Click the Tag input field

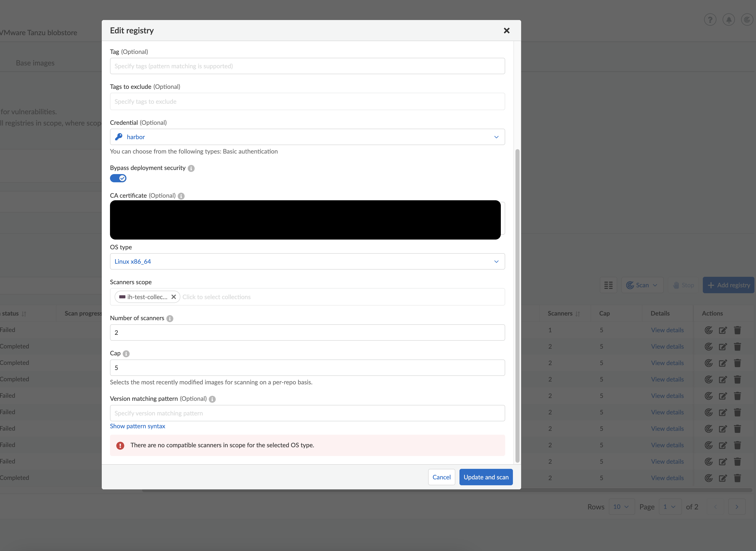coord(307,66)
